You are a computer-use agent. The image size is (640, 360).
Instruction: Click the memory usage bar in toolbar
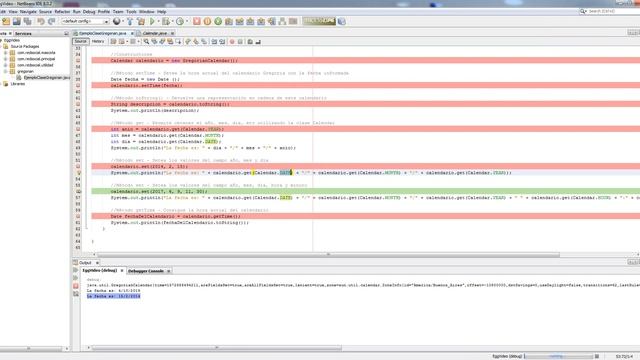click(x=319, y=21)
